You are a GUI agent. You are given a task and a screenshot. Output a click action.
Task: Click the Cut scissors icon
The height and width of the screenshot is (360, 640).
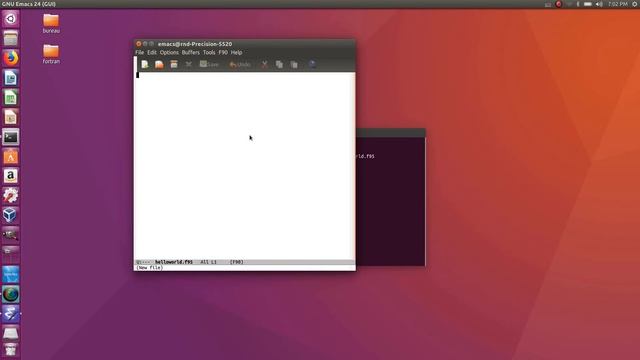pyautogui.click(x=264, y=64)
